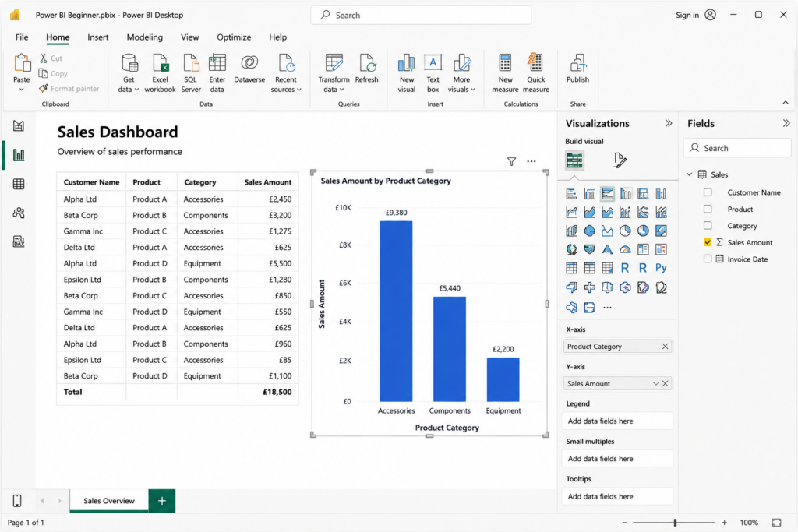The width and height of the screenshot is (798, 532).
Task: Select the Format painter tool
Action: coord(69,89)
